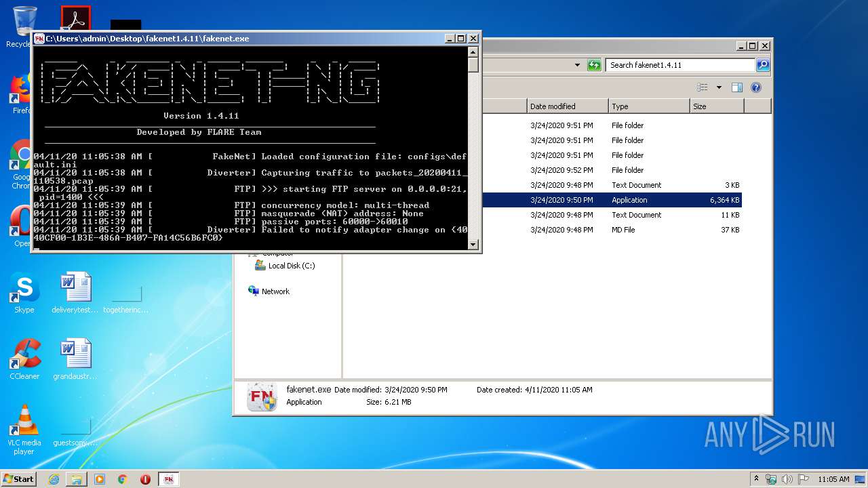Open CCleaner desktop shortcut

point(24,359)
